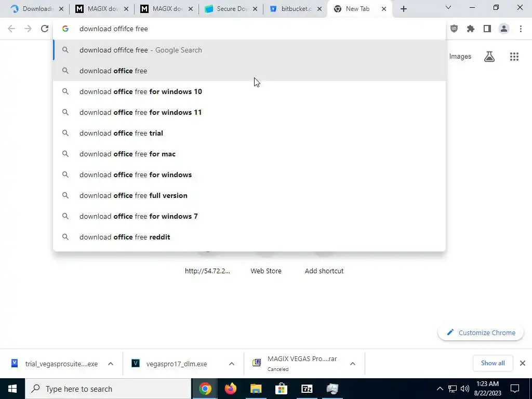Reload the page with the refresh icon
This screenshot has width=532, height=399.
click(x=45, y=29)
